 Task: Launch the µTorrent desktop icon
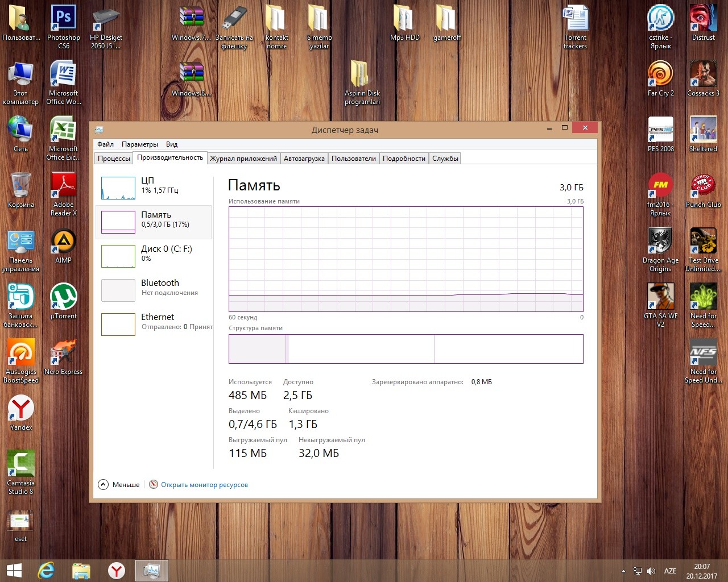(63, 301)
